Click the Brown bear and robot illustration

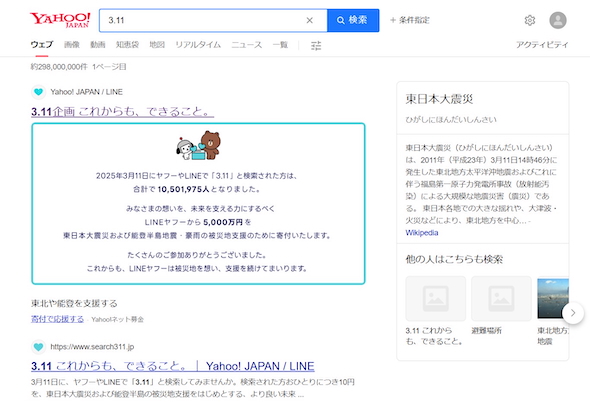point(198,146)
